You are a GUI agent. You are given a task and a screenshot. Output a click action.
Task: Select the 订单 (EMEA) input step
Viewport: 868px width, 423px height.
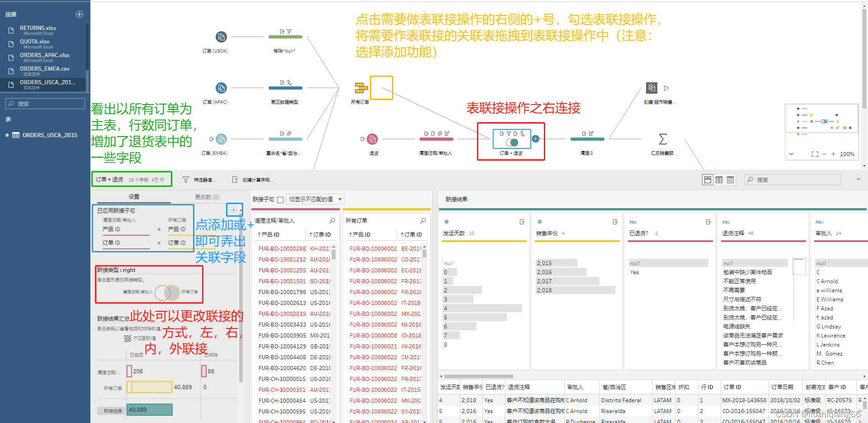point(221,139)
